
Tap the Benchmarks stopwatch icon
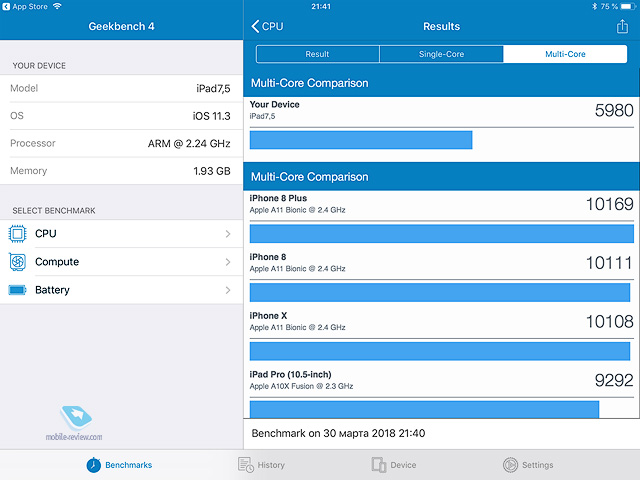pos(93,465)
